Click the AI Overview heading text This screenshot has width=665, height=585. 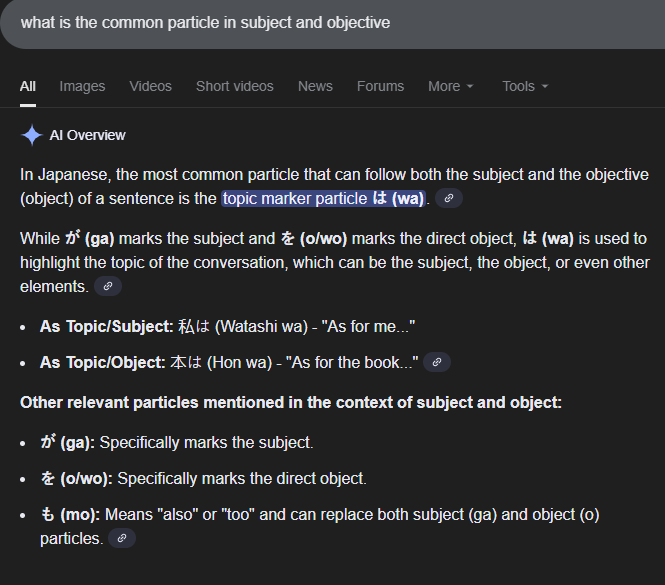pyautogui.click(x=87, y=135)
